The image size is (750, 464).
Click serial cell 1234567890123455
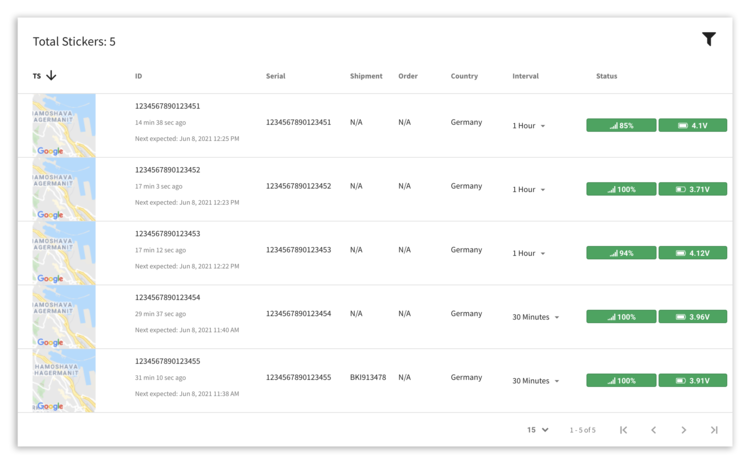pyautogui.click(x=298, y=377)
